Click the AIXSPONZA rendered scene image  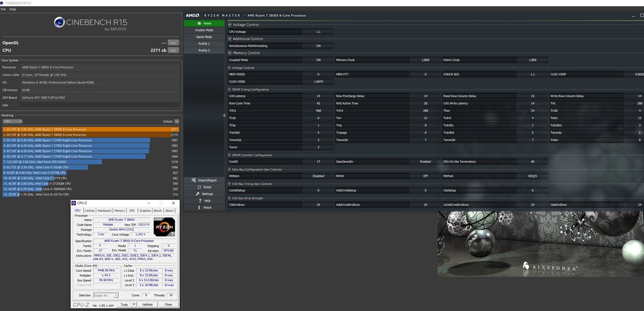coord(540,244)
